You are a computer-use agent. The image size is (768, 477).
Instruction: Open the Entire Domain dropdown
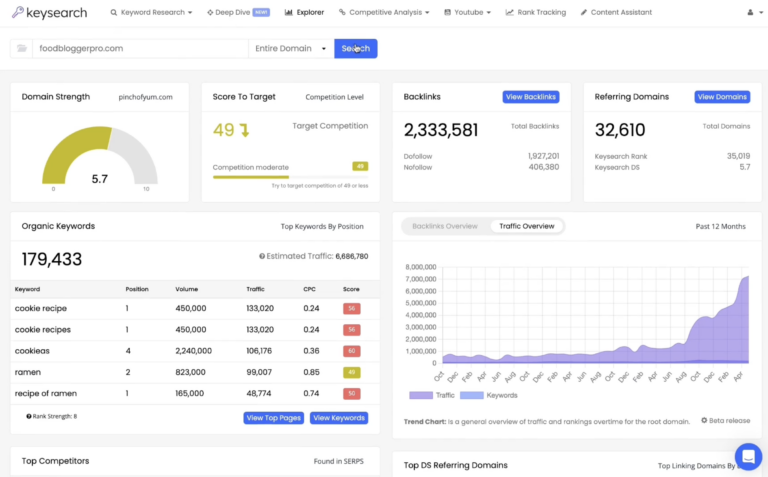pyautogui.click(x=290, y=48)
